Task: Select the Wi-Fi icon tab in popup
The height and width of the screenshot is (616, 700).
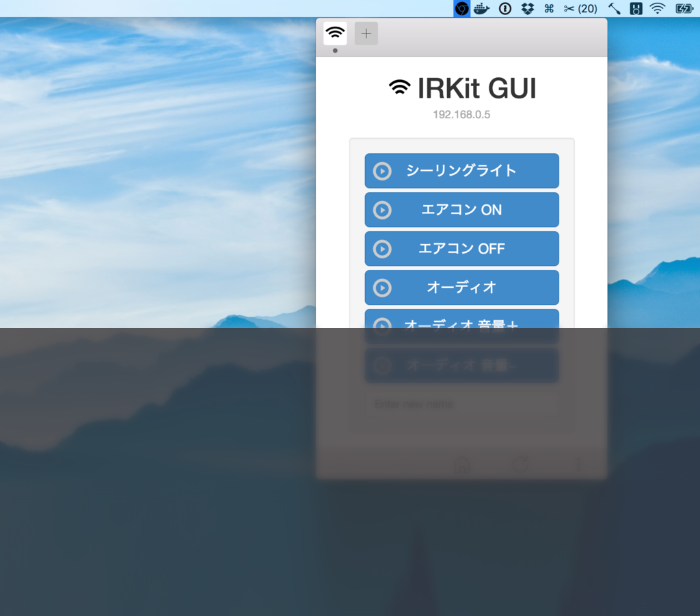Action: pyautogui.click(x=335, y=33)
